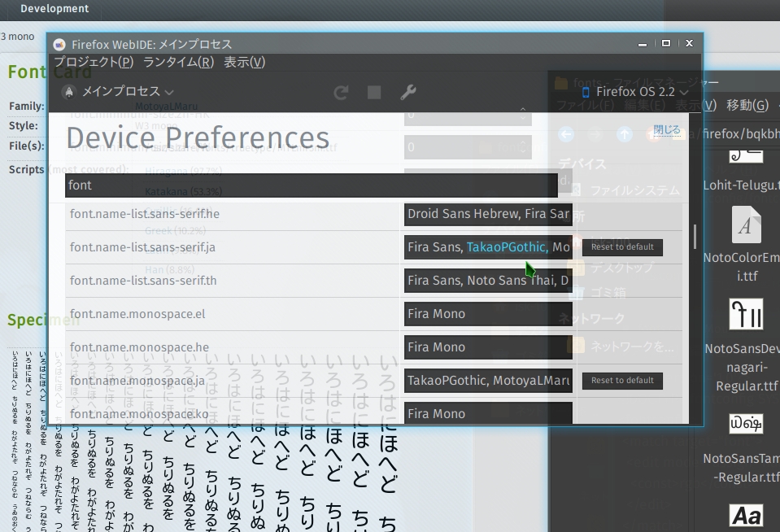Reset font.name.monospace.ja to default
This screenshot has width=780, height=532.
point(622,380)
